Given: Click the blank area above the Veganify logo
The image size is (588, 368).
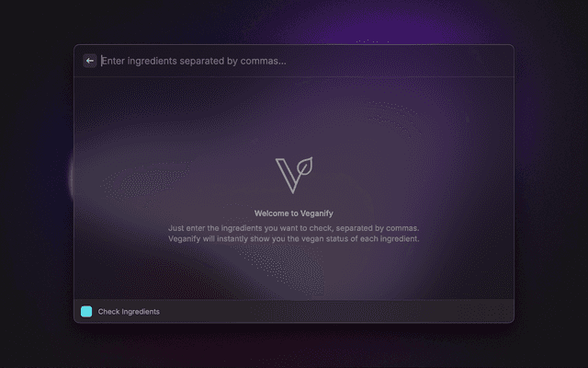Looking at the screenshot, I should (294, 117).
